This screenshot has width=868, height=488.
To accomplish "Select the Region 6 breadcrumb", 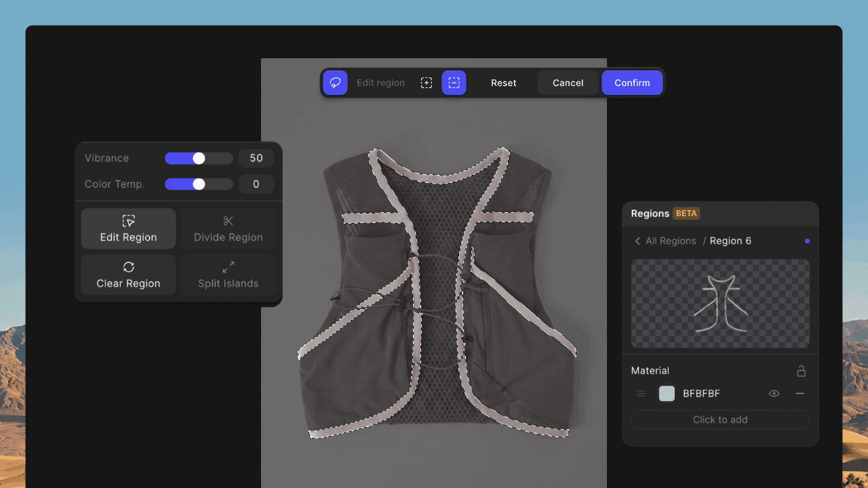I will (x=730, y=241).
